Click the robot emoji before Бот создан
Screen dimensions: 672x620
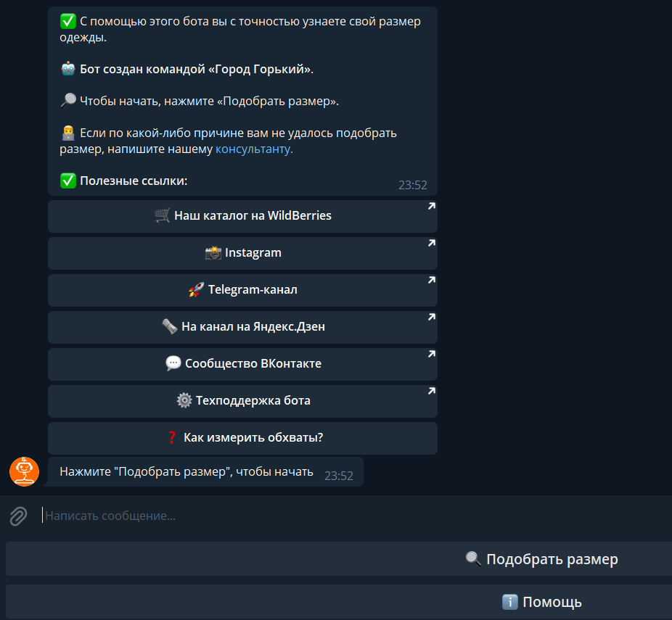(68, 68)
